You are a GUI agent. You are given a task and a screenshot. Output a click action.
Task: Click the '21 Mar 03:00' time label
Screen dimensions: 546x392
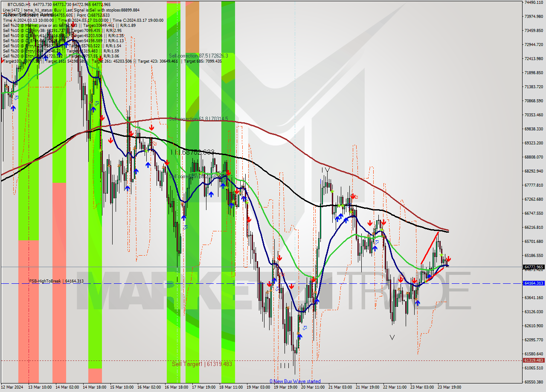[x=340, y=387]
